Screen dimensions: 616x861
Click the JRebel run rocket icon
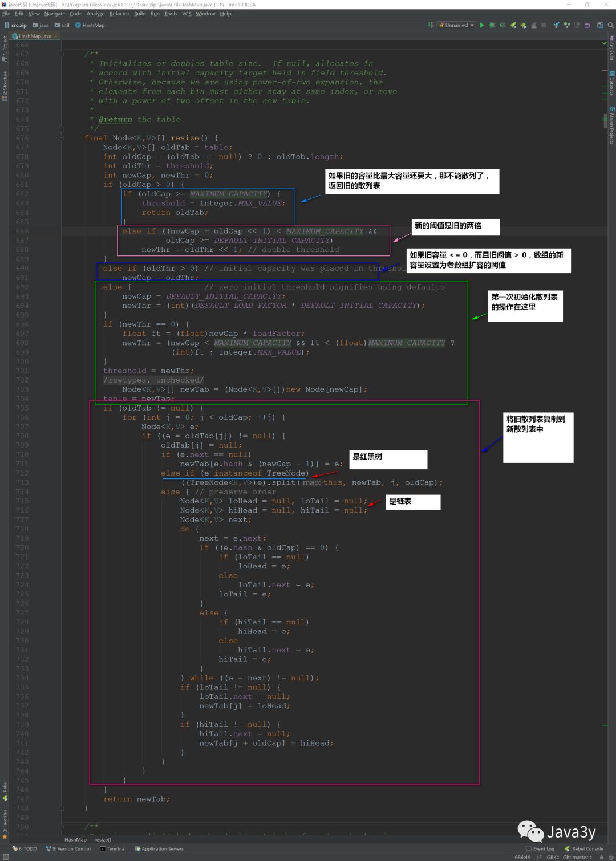point(513,25)
